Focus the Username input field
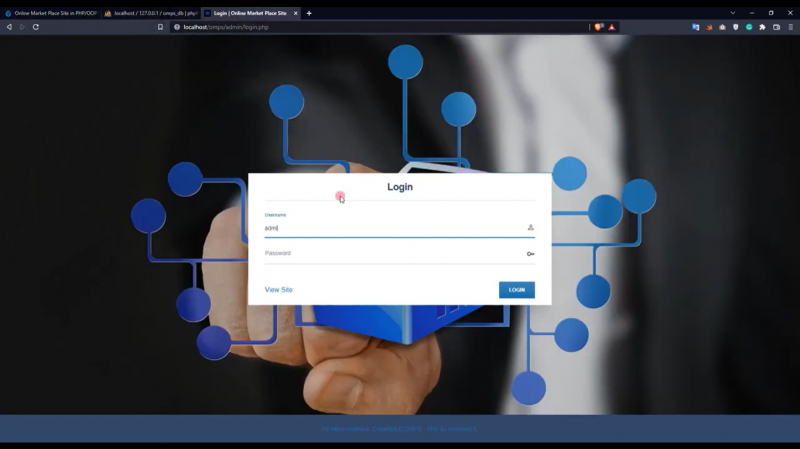 pos(390,228)
